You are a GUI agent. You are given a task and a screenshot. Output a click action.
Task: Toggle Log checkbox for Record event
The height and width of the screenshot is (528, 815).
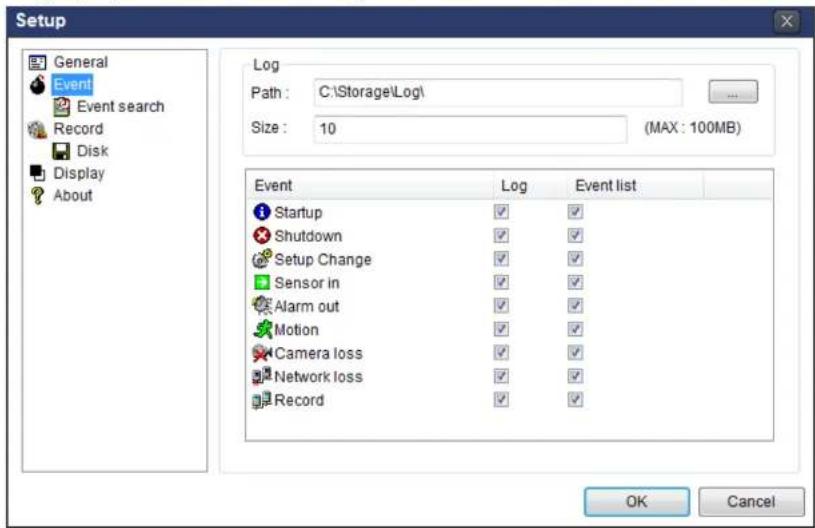click(x=501, y=400)
